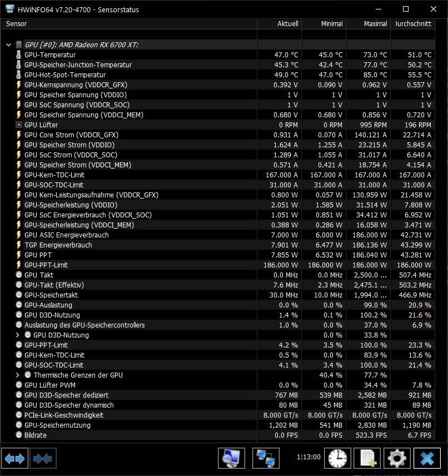448x476 pixels.
Task: Click the GPU-Speichertakt circle icon
Action: coord(19,295)
